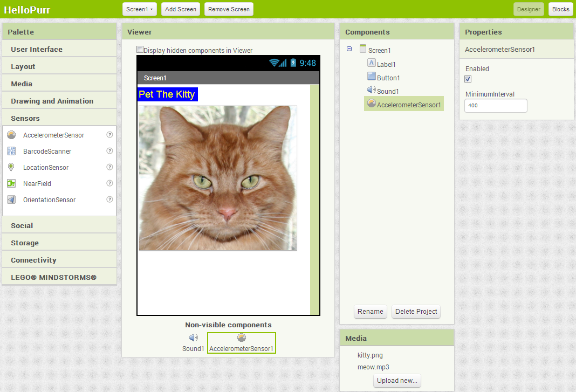Image resolution: width=576 pixels, height=392 pixels.
Task: Select Button1 in the component tree
Action: tap(388, 78)
